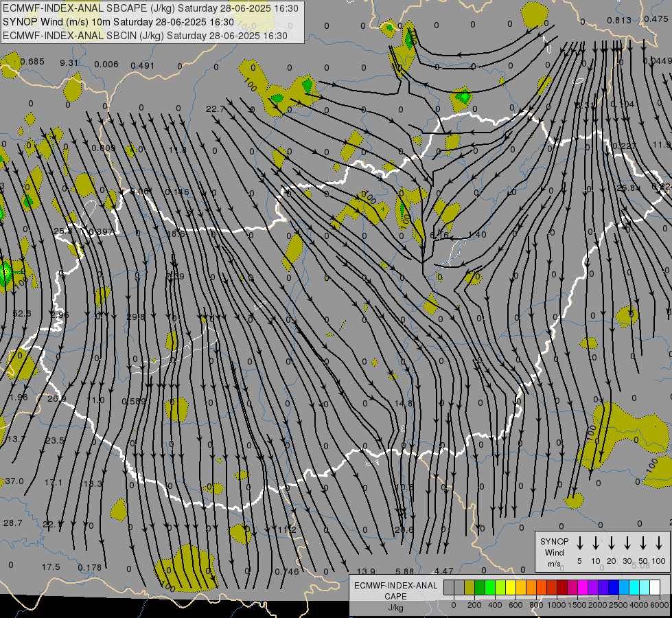Click the 14.8 value on the map
This screenshot has width=672, height=618.
click(404, 403)
